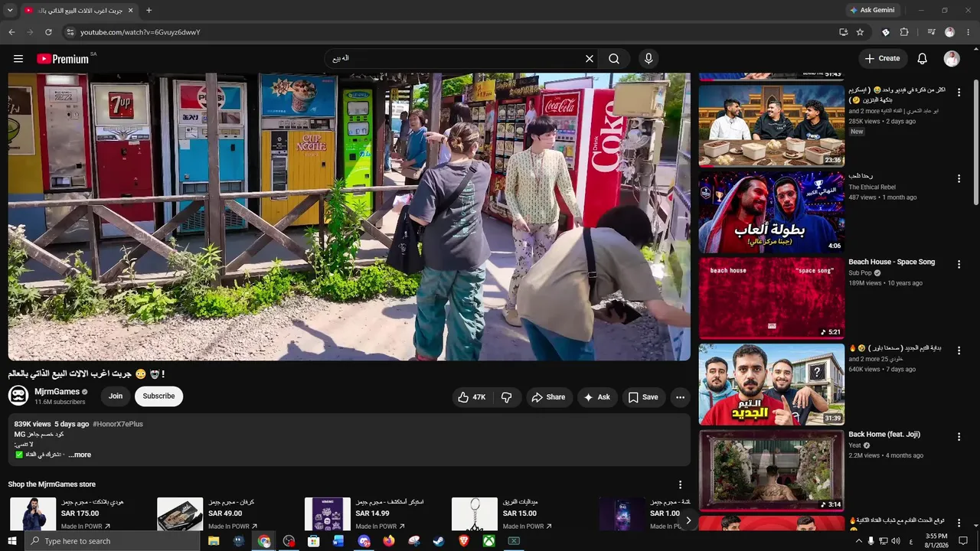
Task: Open the YouTube account avatar menu
Action: click(952, 59)
